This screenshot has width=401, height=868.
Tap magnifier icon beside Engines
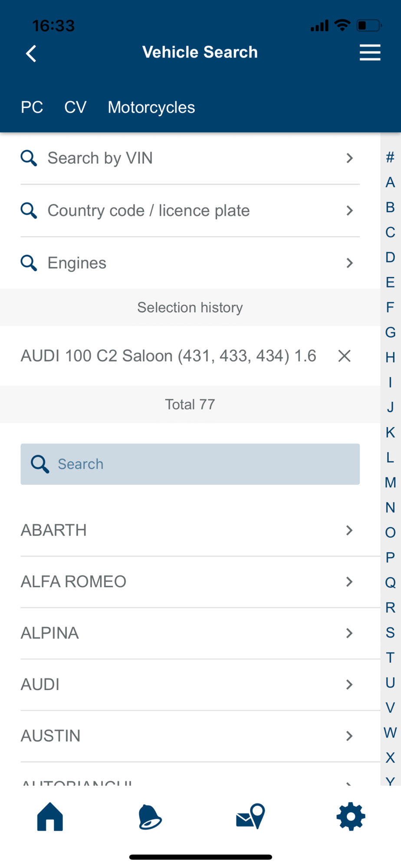point(29,263)
